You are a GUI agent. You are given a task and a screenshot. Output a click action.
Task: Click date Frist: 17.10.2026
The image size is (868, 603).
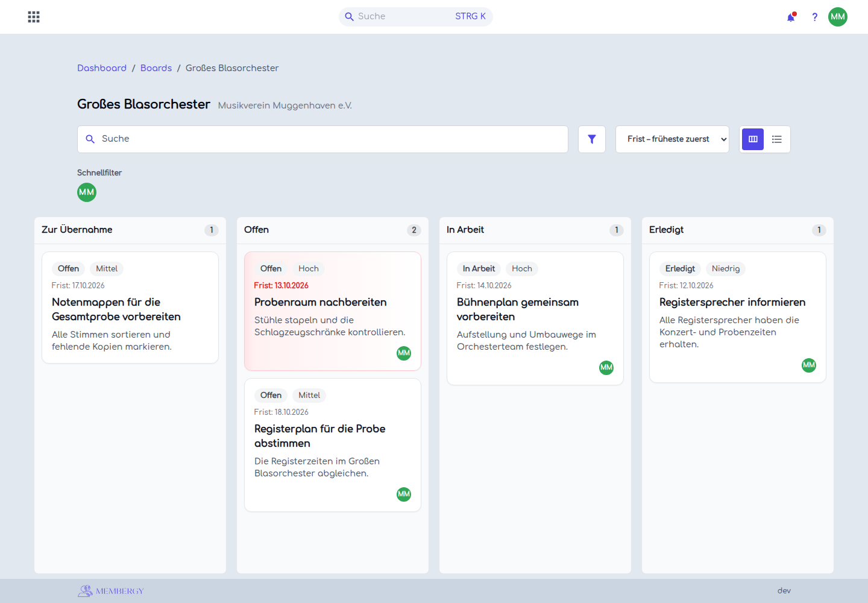coord(78,286)
